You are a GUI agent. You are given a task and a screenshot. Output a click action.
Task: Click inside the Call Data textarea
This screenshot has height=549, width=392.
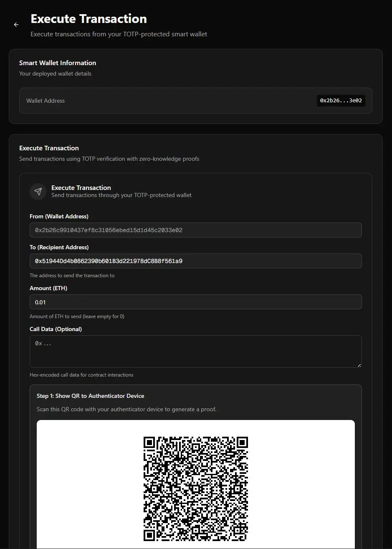coord(195,351)
